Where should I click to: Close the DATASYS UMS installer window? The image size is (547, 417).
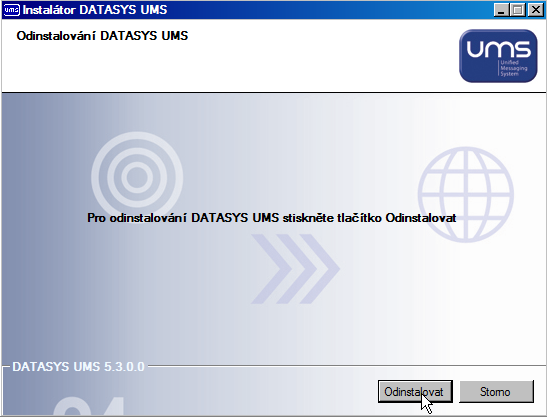535,10
